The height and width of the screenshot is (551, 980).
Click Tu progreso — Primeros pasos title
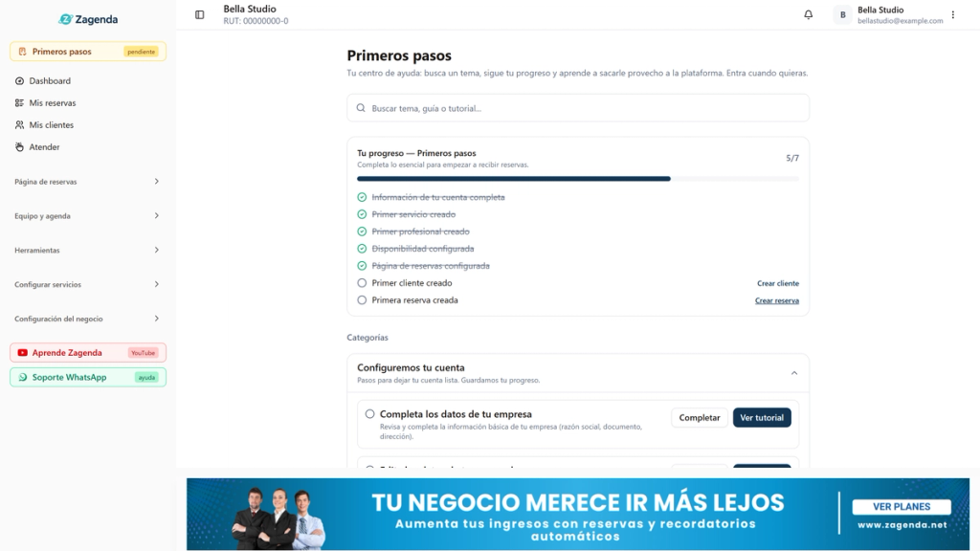(416, 153)
